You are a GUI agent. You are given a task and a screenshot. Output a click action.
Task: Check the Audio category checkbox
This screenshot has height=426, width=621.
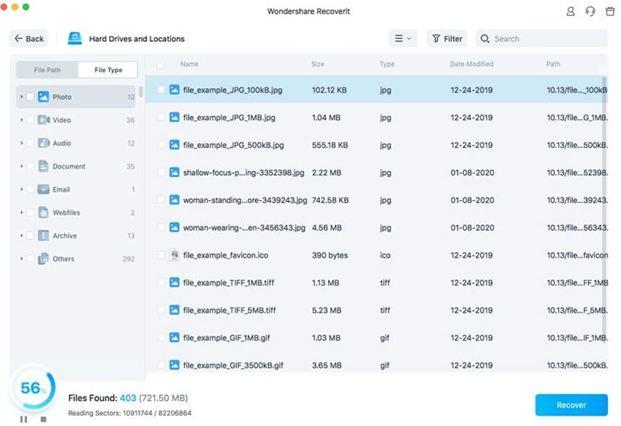[x=30, y=143]
